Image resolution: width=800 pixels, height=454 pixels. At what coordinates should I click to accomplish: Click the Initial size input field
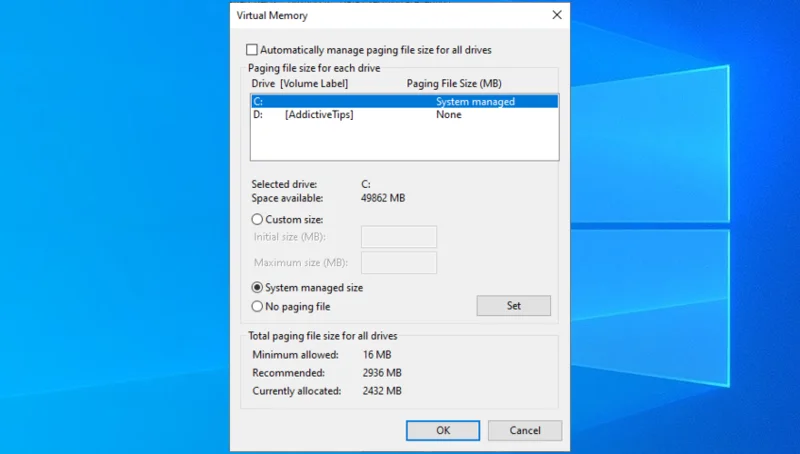tap(399, 237)
